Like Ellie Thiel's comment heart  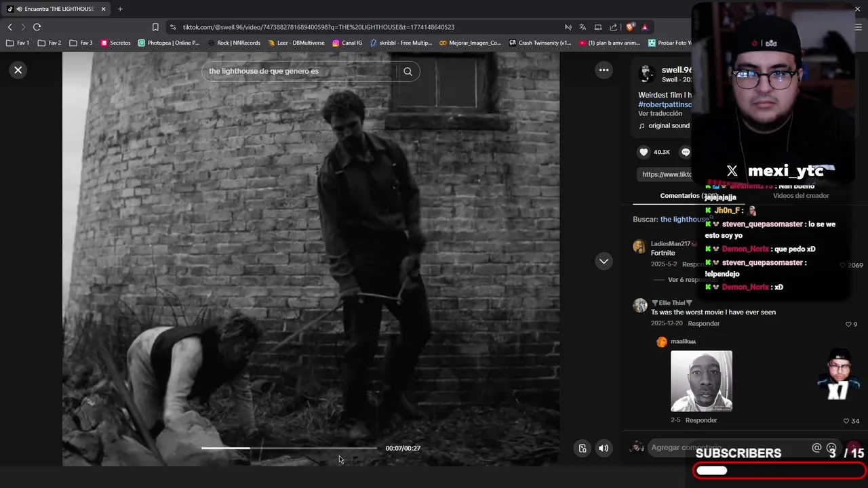coord(848,324)
